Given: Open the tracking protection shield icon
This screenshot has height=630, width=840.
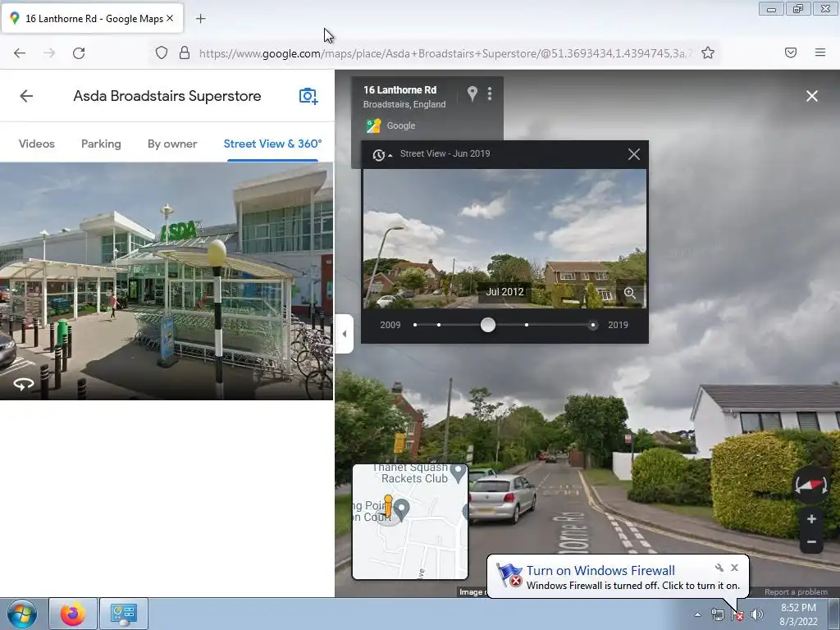Looking at the screenshot, I should click(162, 52).
